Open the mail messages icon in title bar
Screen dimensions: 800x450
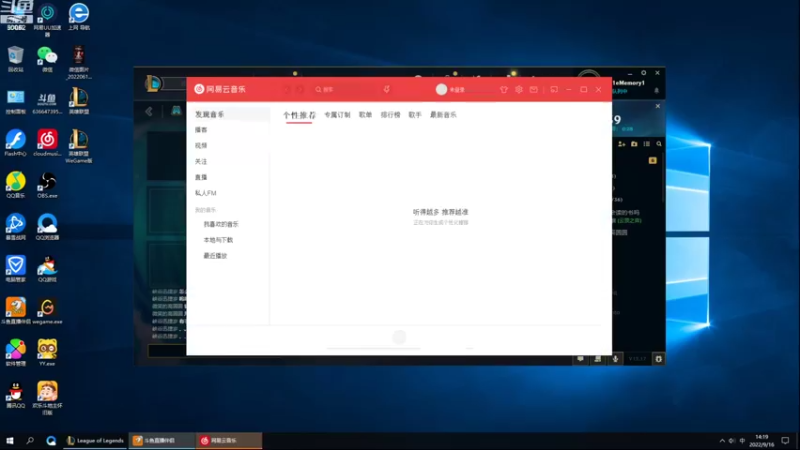[533, 89]
